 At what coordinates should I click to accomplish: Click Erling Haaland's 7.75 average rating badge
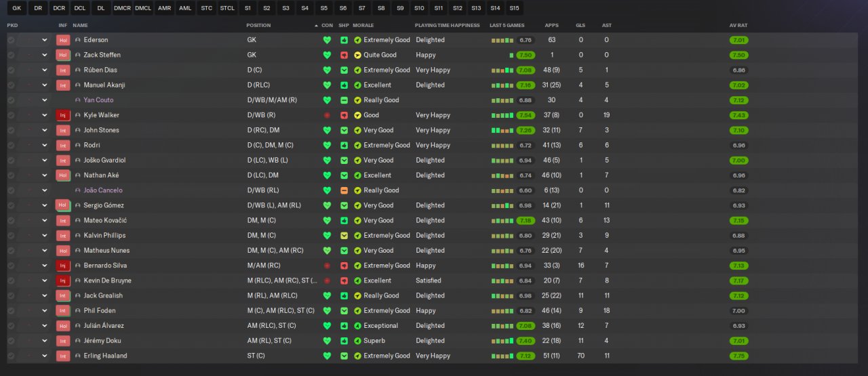point(739,356)
